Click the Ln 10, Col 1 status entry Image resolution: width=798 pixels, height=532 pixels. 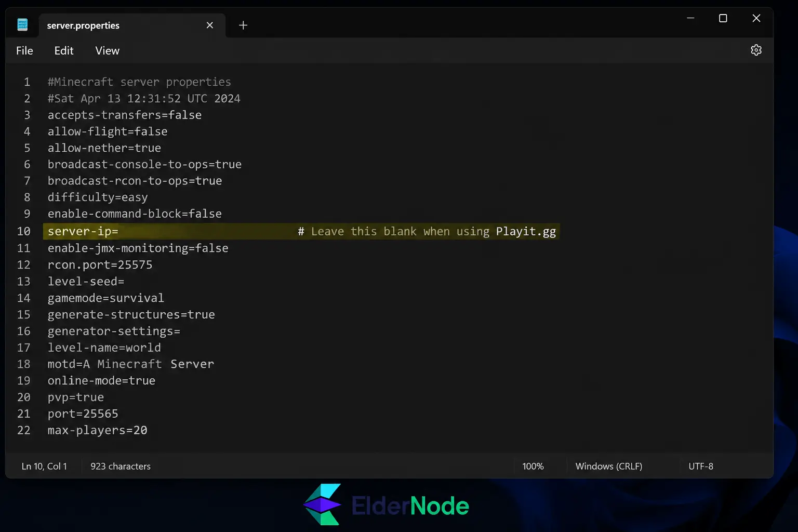(44, 466)
